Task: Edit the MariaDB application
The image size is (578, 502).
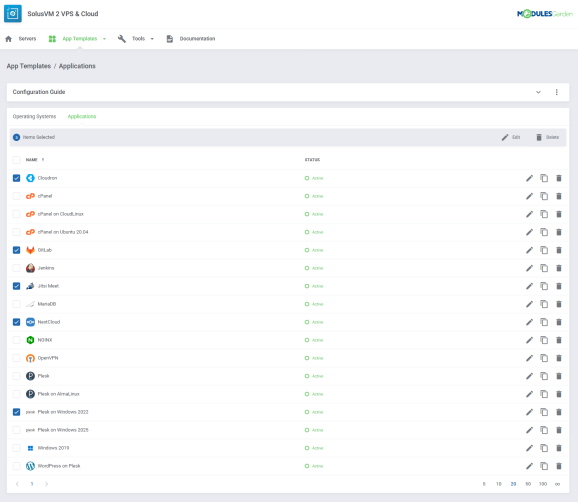Action: tap(529, 304)
